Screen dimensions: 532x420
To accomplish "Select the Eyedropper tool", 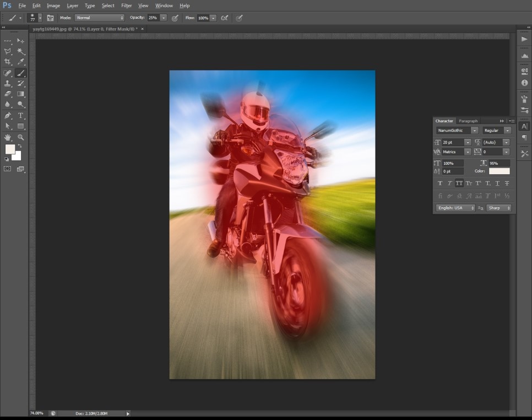I will [x=21, y=62].
